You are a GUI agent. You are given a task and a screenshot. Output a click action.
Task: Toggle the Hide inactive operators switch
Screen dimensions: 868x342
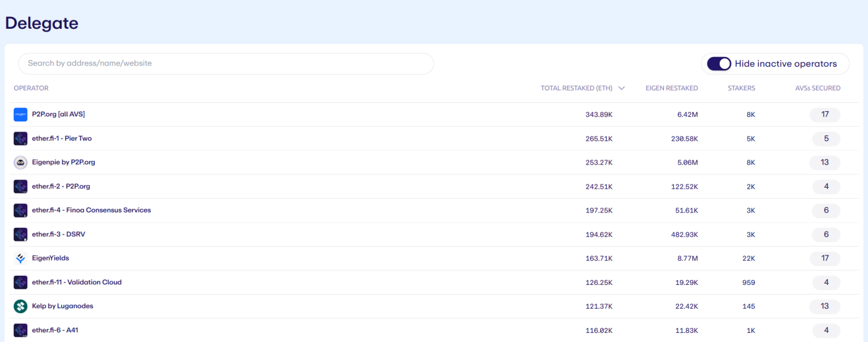[719, 64]
